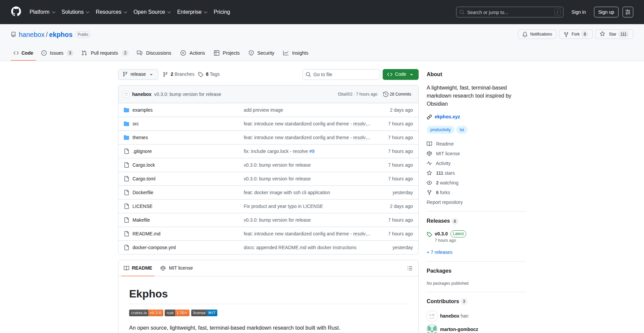Click the tag icon beside v0.3.0 release
This screenshot has width=644, height=333.
pos(429,234)
